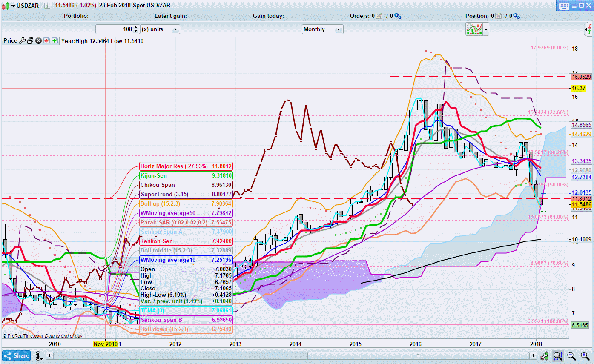Open the cursor mode tool icon
The width and height of the screenshot is (594, 364).
click(x=39, y=356)
